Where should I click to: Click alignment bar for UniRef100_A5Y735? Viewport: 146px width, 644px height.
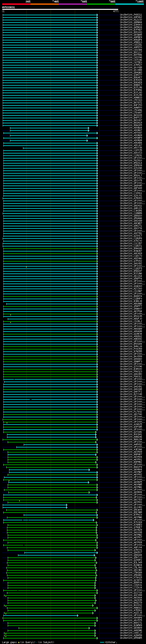[x=60, y=148]
